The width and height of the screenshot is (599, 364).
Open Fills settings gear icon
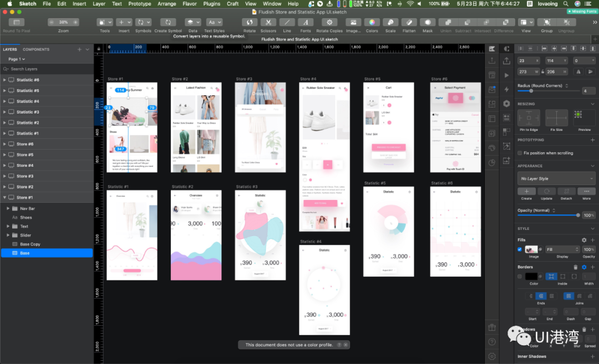click(583, 240)
